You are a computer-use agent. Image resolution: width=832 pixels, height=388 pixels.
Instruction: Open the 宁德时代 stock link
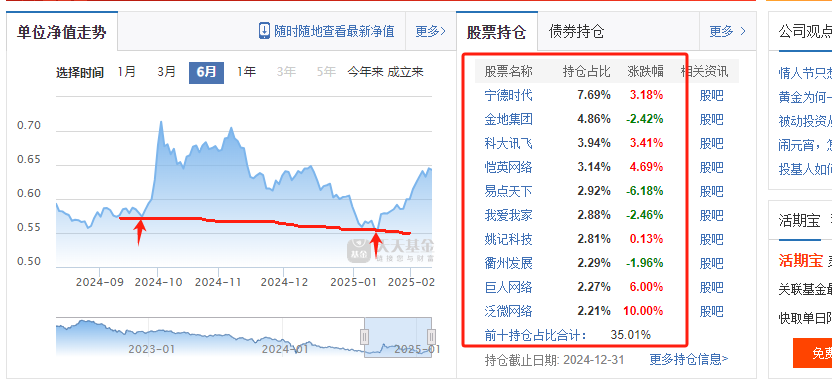(508, 96)
